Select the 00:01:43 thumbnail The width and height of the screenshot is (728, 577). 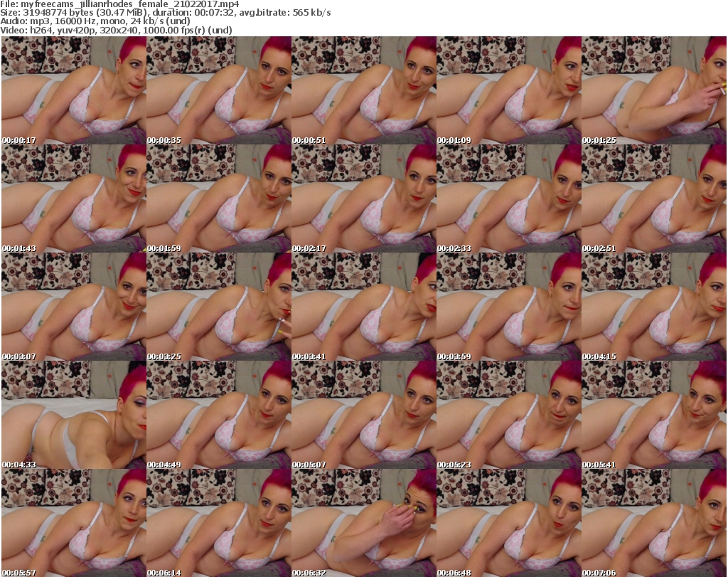tap(74, 198)
